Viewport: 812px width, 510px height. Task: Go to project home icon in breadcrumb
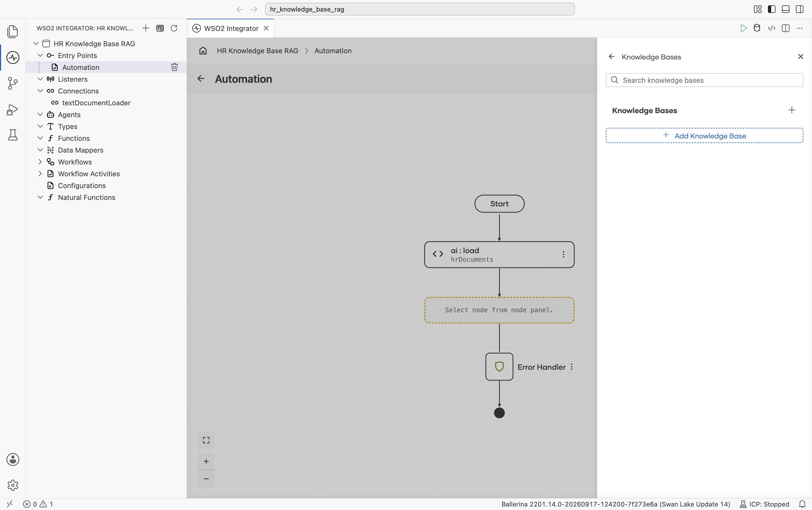pos(203,51)
